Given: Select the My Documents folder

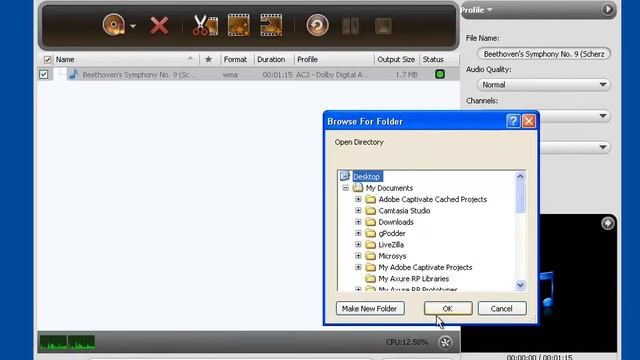Looking at the screenshot, I should click(389, 188).
